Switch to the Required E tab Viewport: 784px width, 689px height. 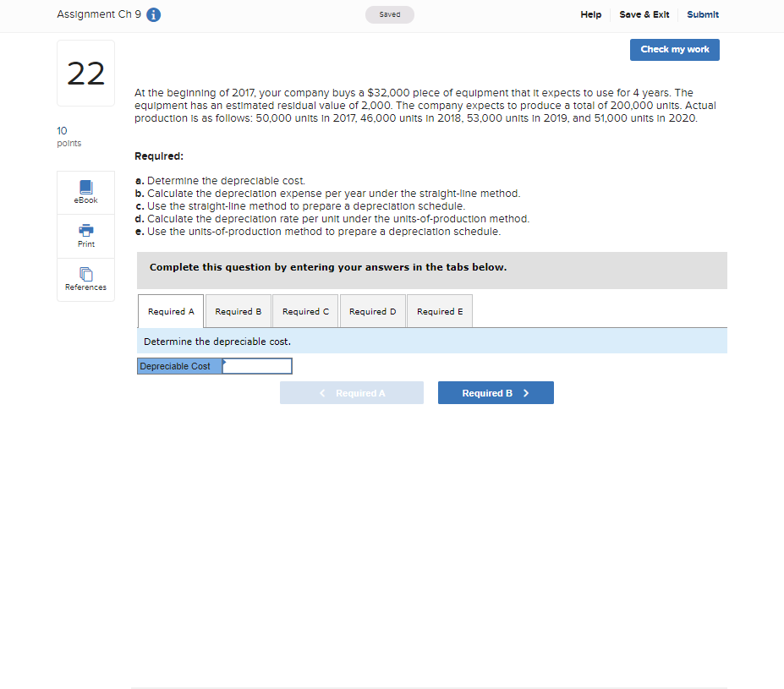pyautogui.click(x=439, y=311)
